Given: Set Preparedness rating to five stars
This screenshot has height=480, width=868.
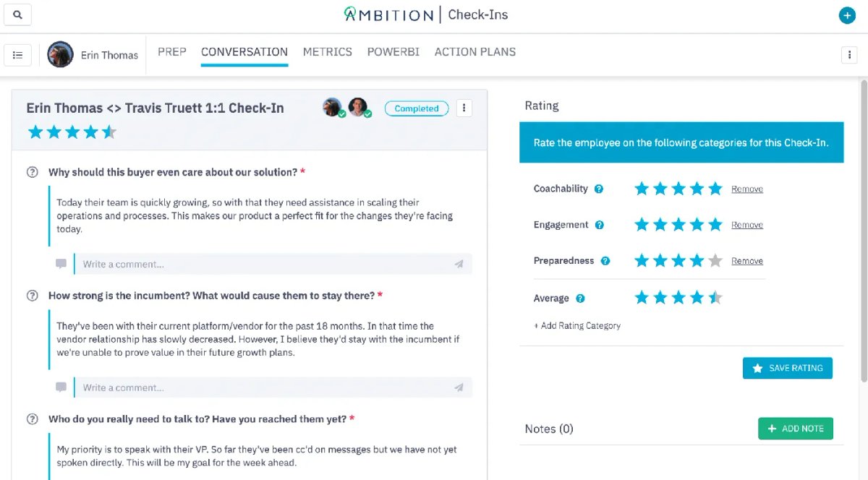Looking at the screenshot, I should click(715, 261).
